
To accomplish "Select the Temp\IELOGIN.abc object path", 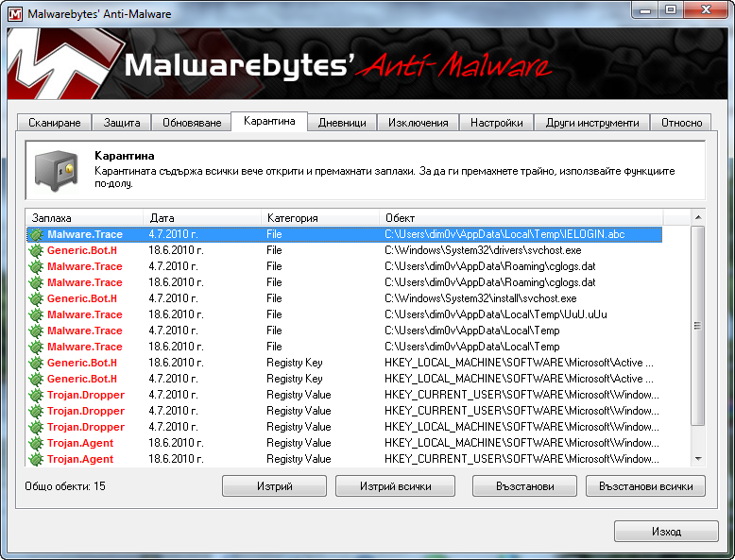I will tap(504, 234).
